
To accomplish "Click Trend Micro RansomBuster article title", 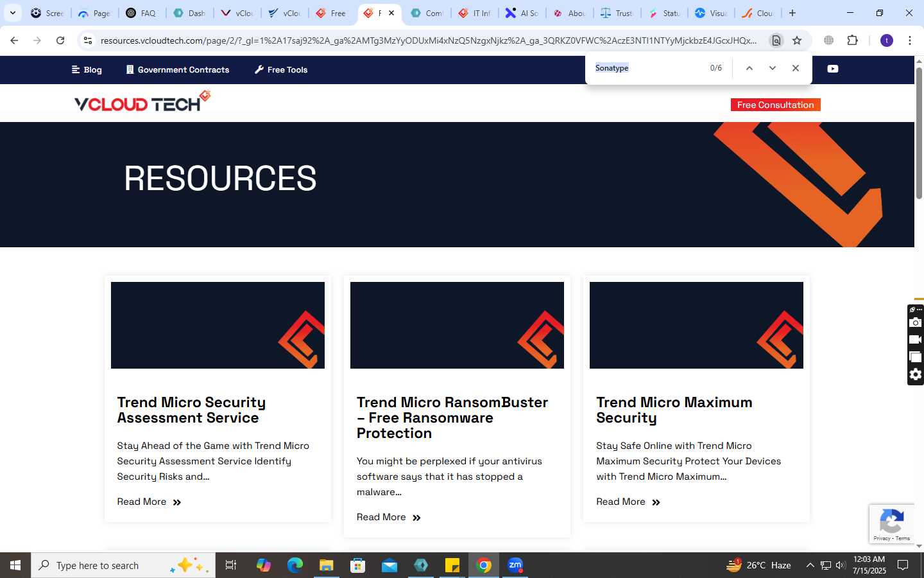I will [x=452, y=417].
